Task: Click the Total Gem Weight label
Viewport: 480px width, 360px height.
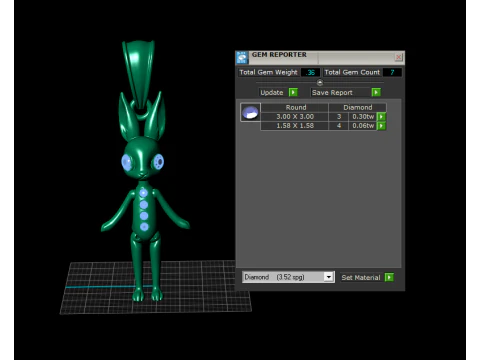Action: coord(268,72)
